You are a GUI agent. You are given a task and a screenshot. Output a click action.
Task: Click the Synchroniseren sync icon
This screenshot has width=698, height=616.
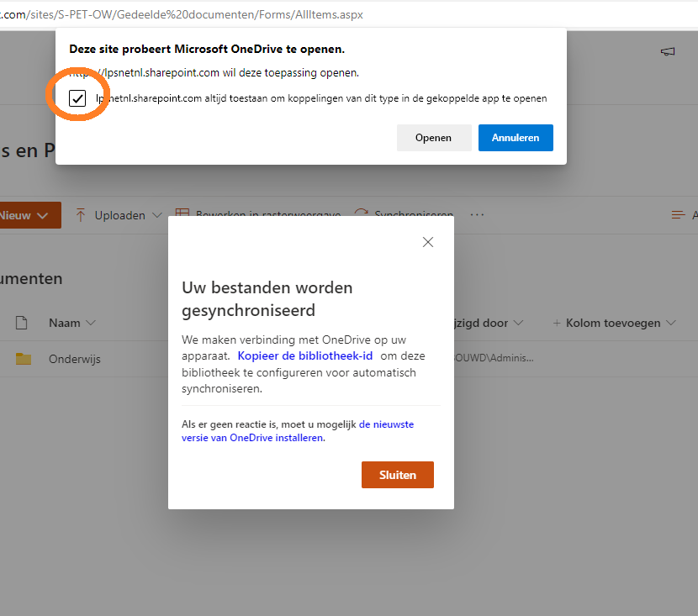coord(362,215)
